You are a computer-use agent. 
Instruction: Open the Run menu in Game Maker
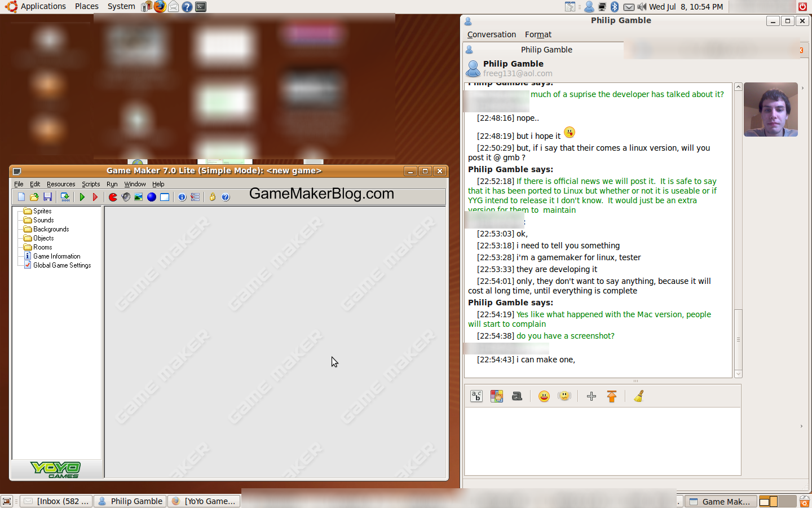point(112,184)
